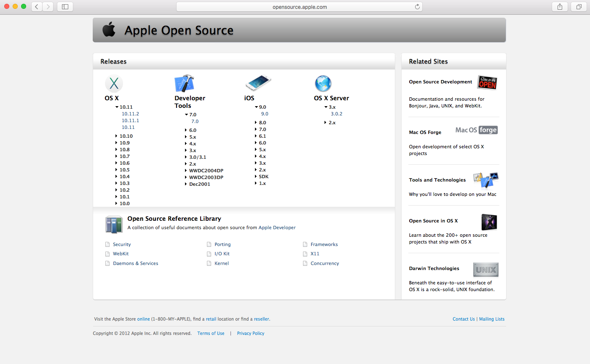Follow the Apple Store online link

click(x=143, y=319)
